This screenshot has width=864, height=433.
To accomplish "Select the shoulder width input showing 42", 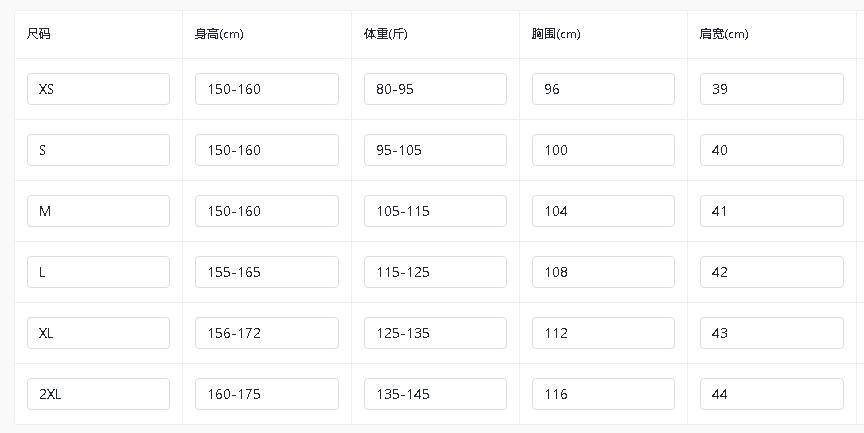I will click(771, 272).
